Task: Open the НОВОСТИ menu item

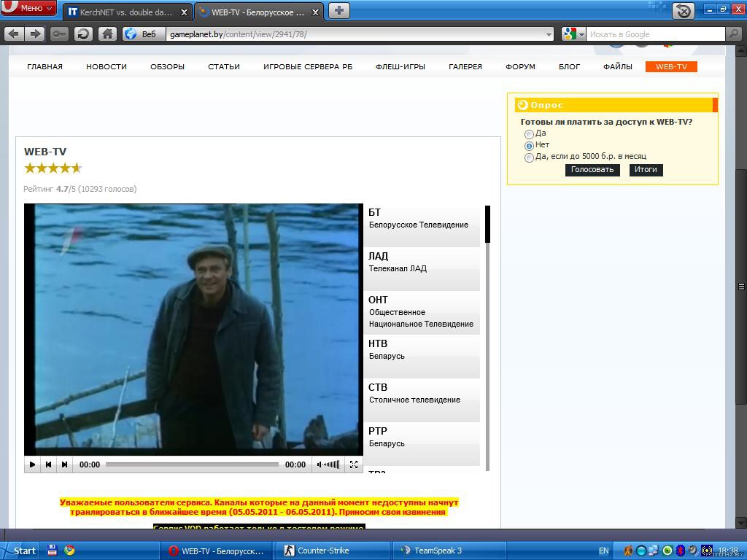Action: (107, 66)
